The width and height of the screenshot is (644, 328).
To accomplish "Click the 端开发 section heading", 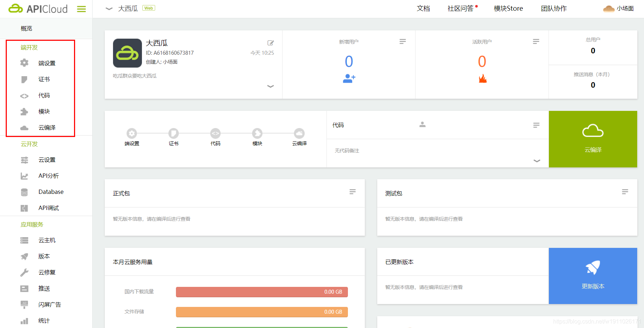I will coord(29,48).
